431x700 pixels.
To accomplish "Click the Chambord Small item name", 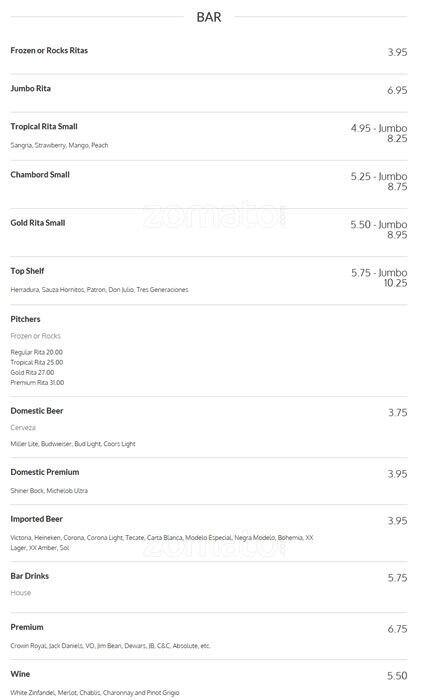I will (40, 175).
